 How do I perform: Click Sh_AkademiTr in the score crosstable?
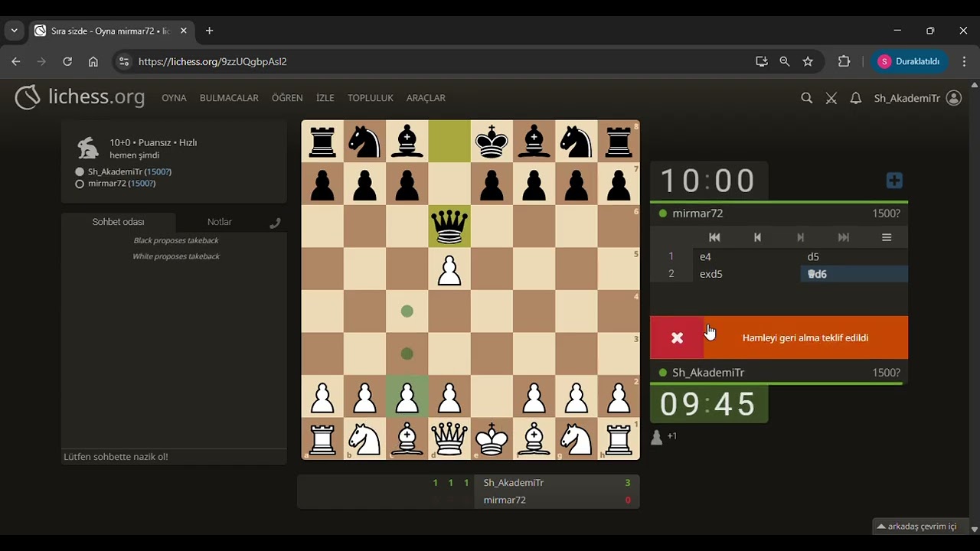tap(514, 483)
